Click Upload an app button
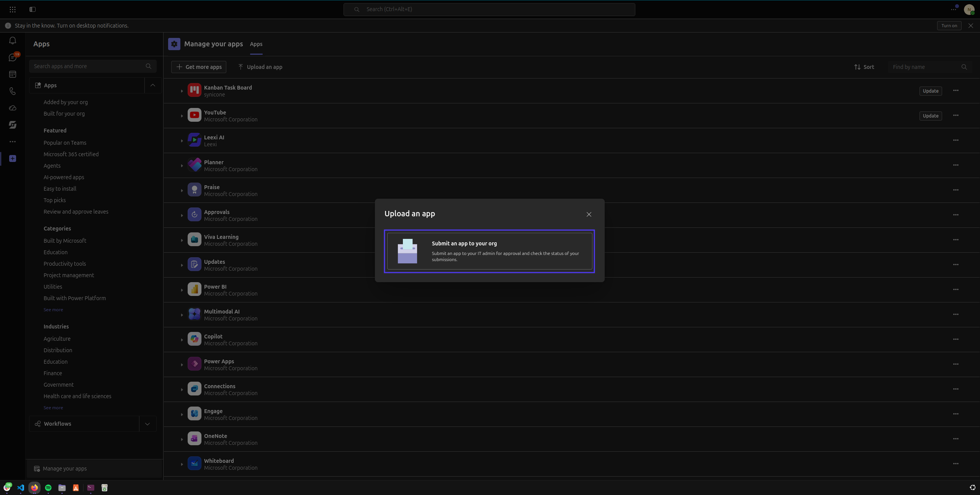 [x=260, y=67]
